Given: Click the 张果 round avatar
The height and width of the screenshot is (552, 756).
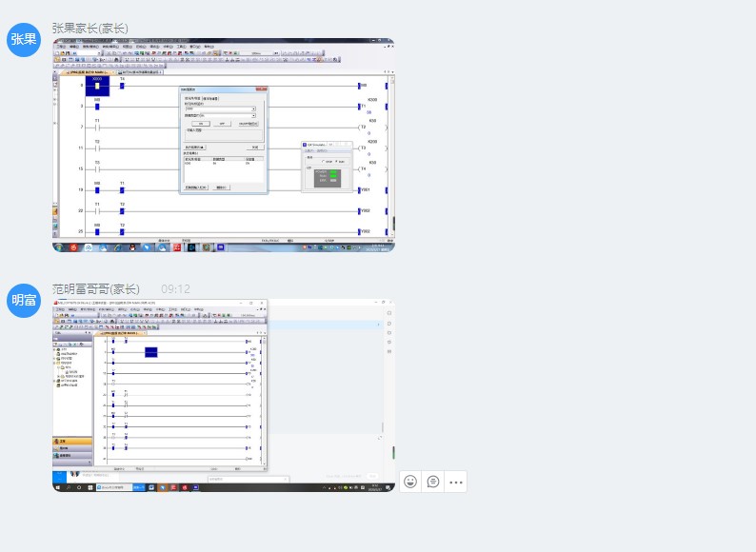Looking at the screenshot, I should click(24, 40).
